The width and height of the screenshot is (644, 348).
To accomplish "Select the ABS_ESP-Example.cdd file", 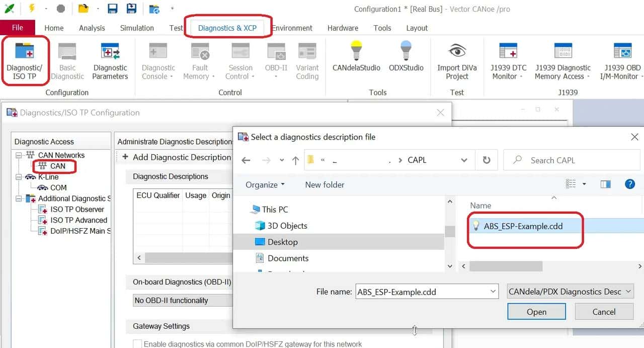I will click(x=523, y=226).
